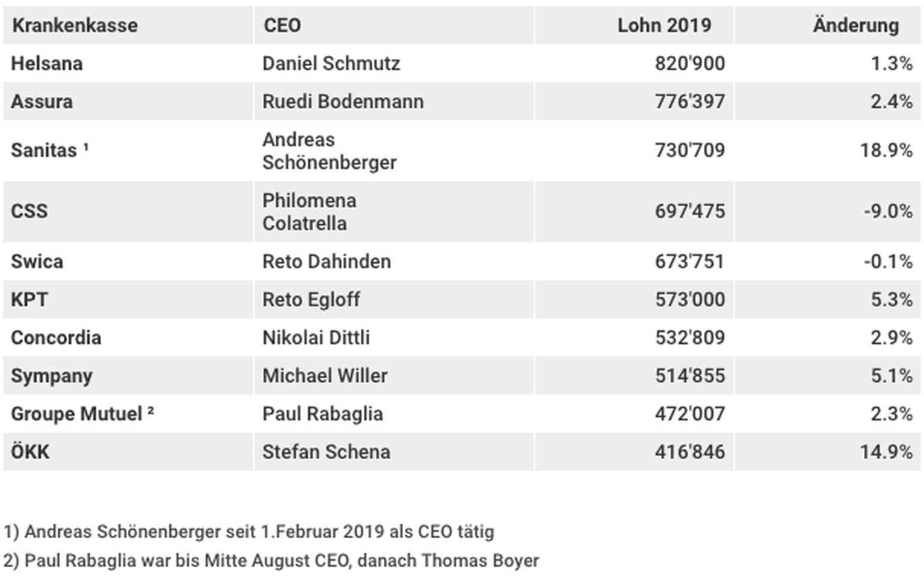Click the Paul Rabaglia footnote text
The image size is (924, 585).
click(x=271, y=560)
